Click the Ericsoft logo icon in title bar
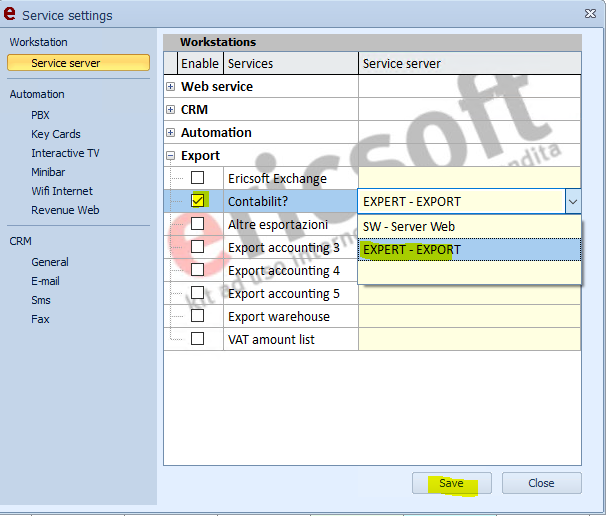The width and height of the screenshot is (606, 516). (x=11, y=15)
